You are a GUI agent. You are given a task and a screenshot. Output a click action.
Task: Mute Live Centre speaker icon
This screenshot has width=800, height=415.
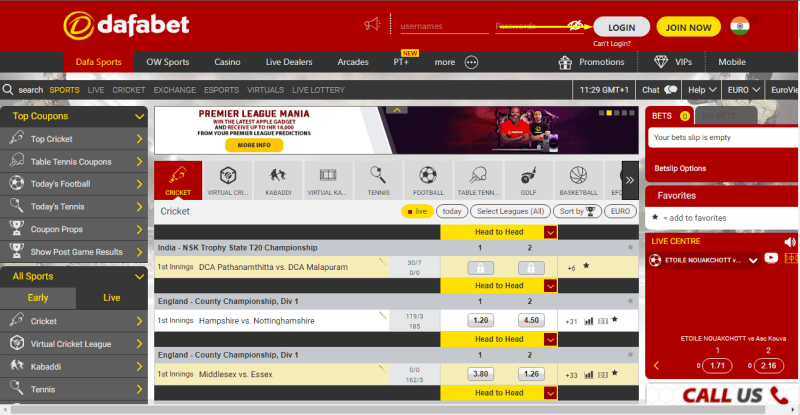tap(790, 241)
